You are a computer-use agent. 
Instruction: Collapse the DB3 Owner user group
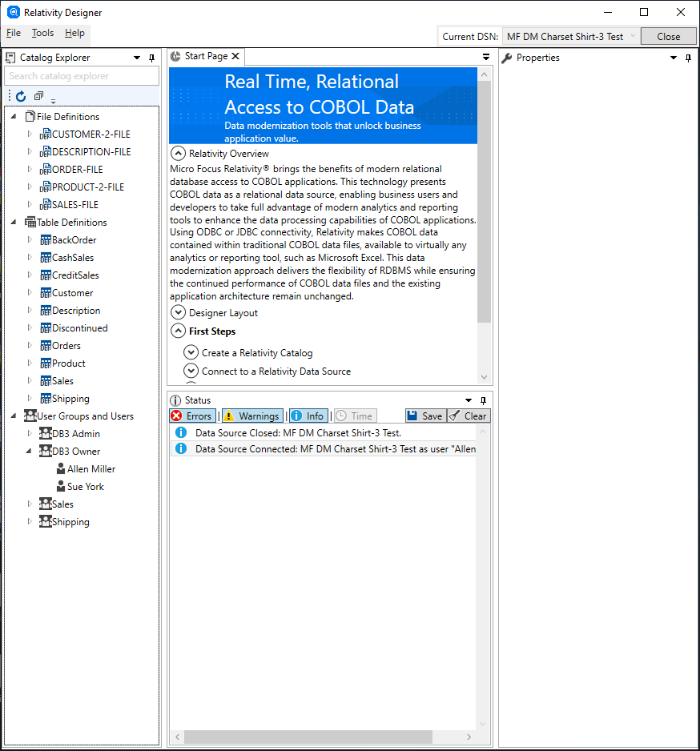pos(29,452)
